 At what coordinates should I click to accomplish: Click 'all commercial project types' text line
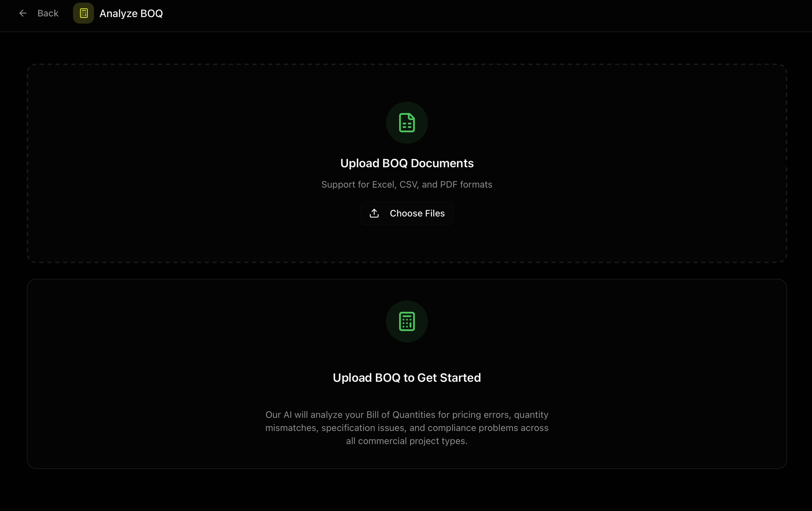pyautogui.click(x=407, y=441)
